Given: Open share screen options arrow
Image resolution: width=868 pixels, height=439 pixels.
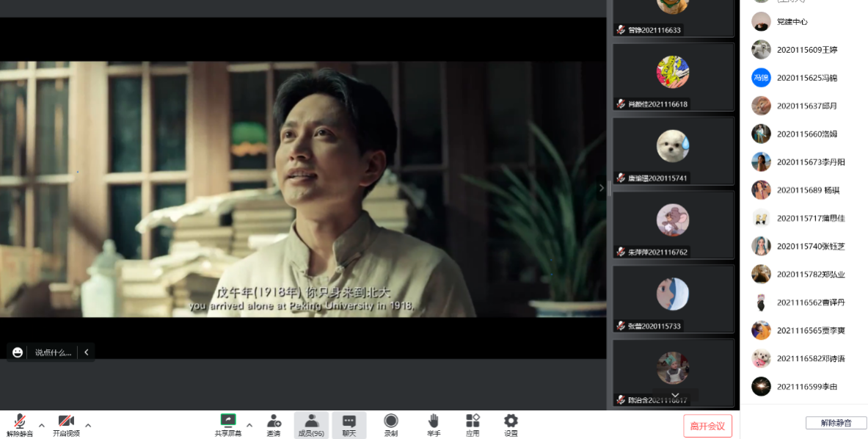Looking at the screenshot, I should [x=249, y=425].
